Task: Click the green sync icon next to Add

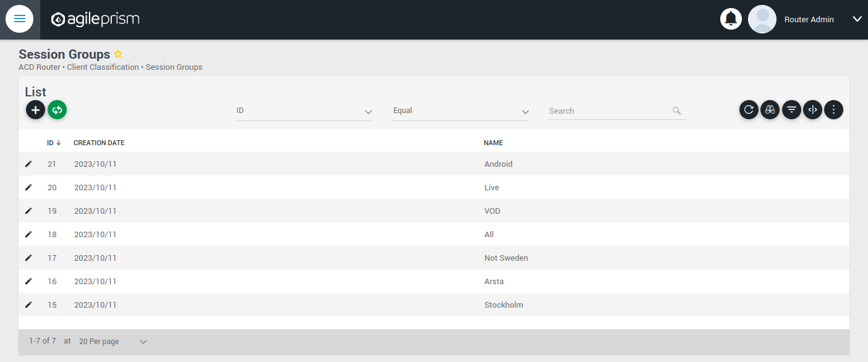Action: [57, 109]
